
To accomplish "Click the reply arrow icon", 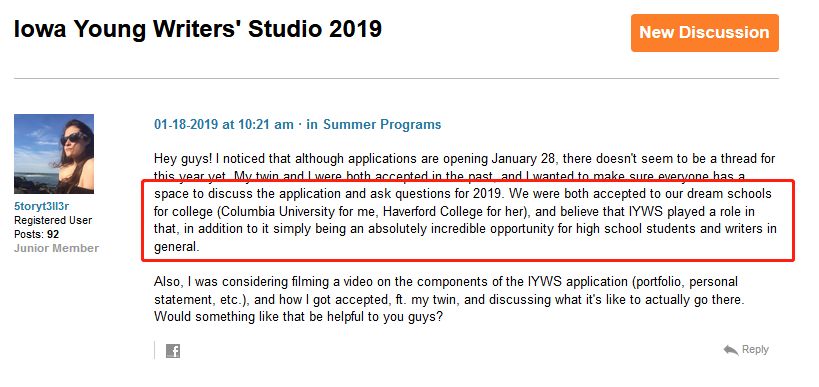I will point(730,349).
